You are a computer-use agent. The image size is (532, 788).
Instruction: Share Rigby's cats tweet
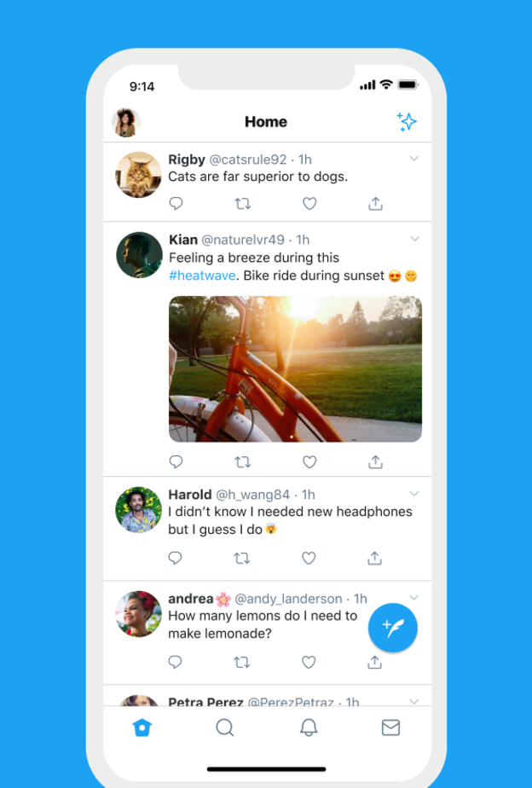pos(375,204)
